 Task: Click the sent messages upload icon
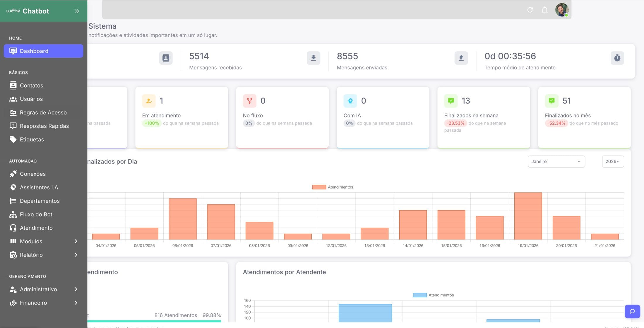click(461, 58)
